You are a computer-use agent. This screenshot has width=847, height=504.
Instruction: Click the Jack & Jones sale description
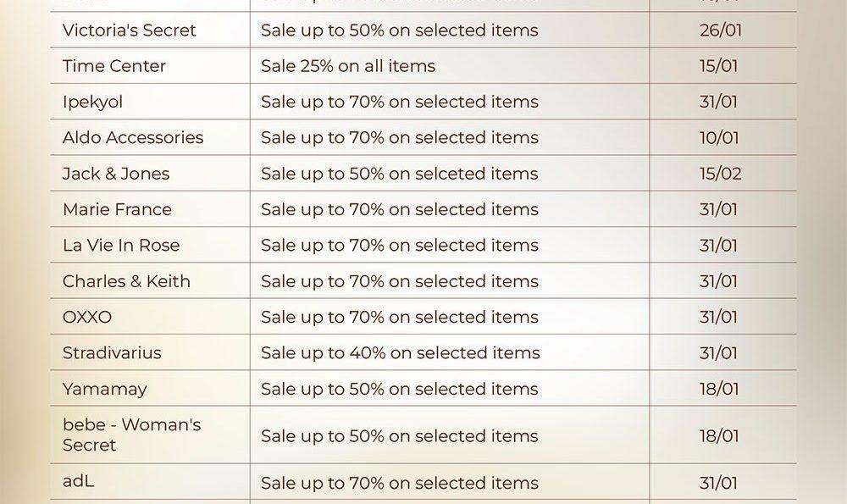point(400,174)
